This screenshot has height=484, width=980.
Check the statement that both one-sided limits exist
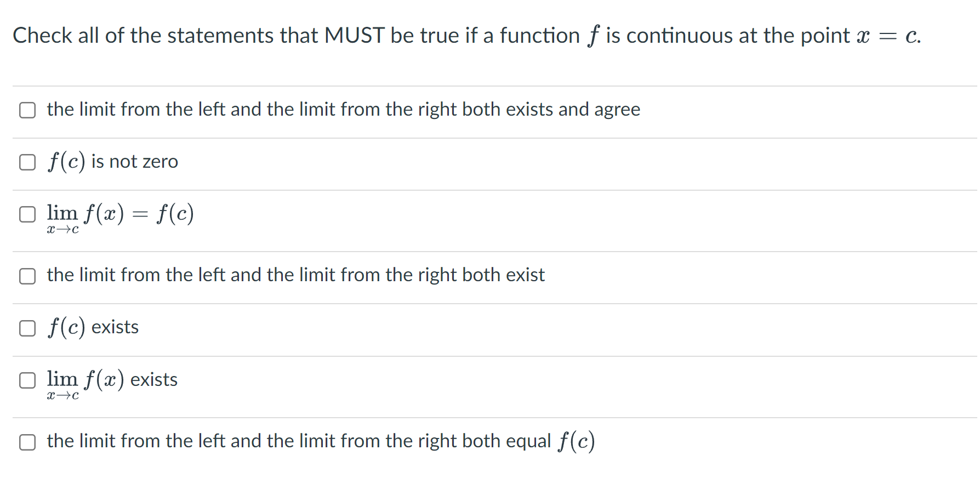[27, 276]
